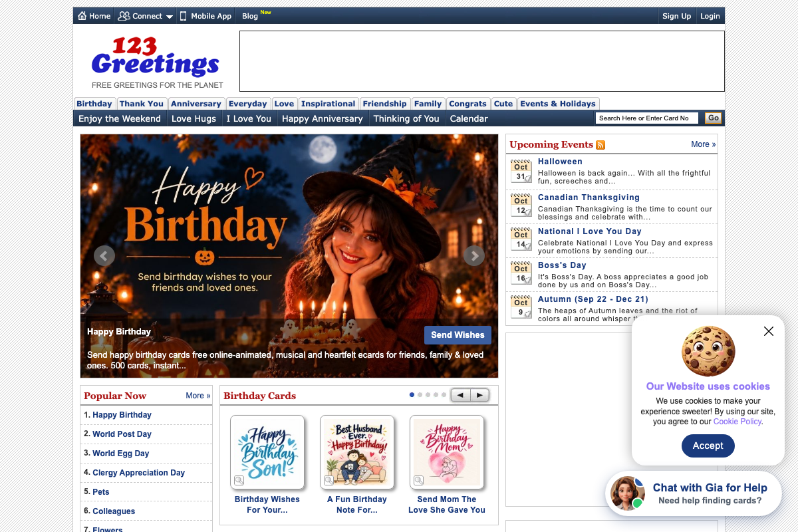Preview the Happy Birthday Mom card magnifier
This screenshot has height=532, width=798.
(x=418, y=480)
